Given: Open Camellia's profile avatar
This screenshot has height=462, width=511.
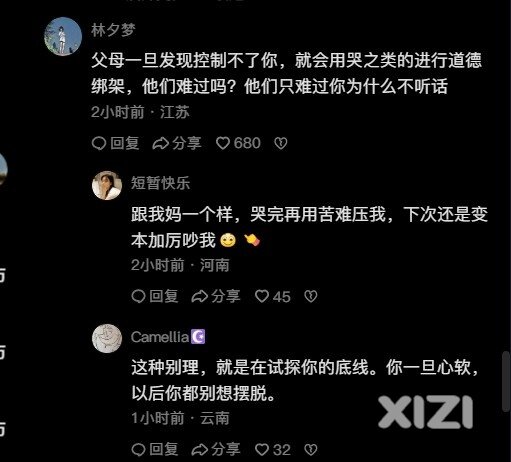Looking at the screenshot, I should [107, 338].
